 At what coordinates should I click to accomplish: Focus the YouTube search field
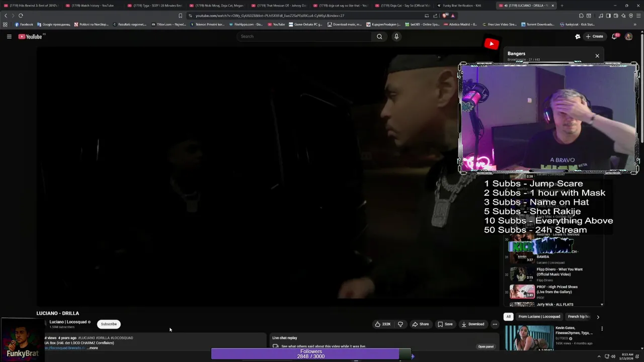(x=304, y=36)
